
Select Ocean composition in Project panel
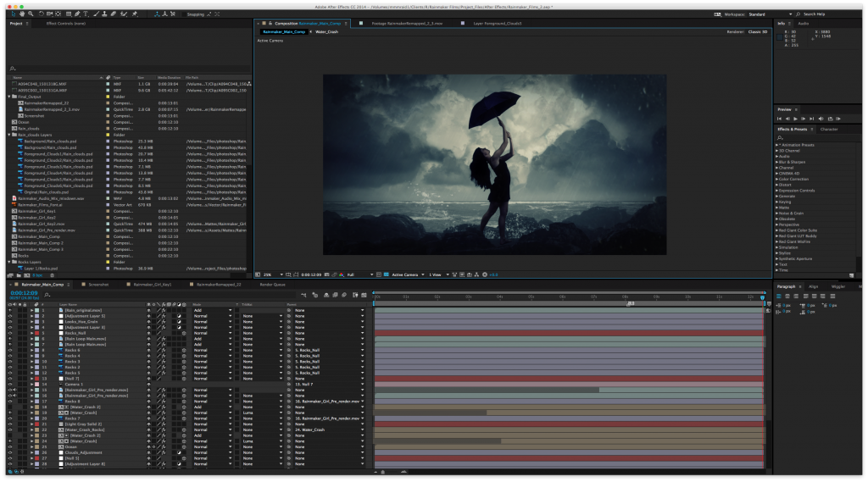tap(23, 122)
